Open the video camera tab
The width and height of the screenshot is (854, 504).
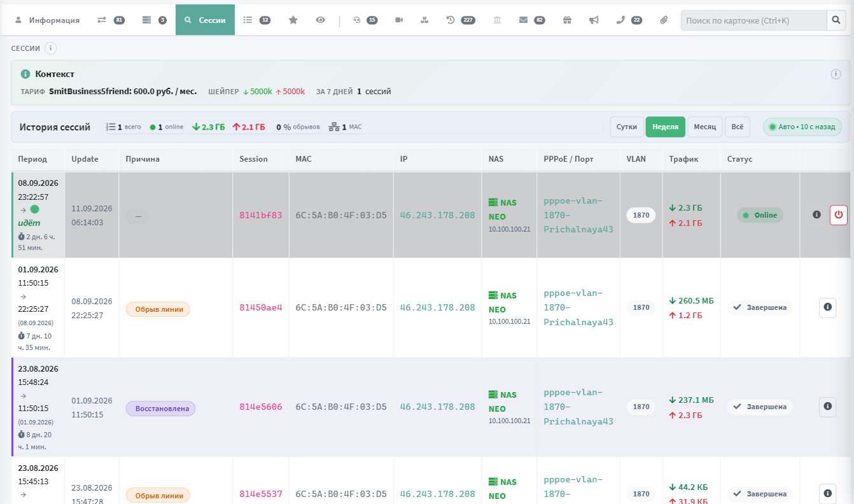pyautogui.click(x=399, y=20)
